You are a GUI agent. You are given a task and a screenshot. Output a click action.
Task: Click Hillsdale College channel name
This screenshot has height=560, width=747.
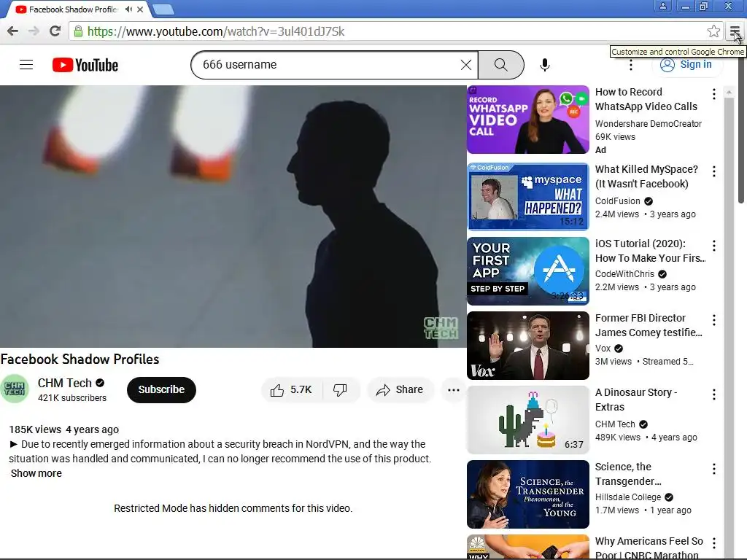click(628, 497)
